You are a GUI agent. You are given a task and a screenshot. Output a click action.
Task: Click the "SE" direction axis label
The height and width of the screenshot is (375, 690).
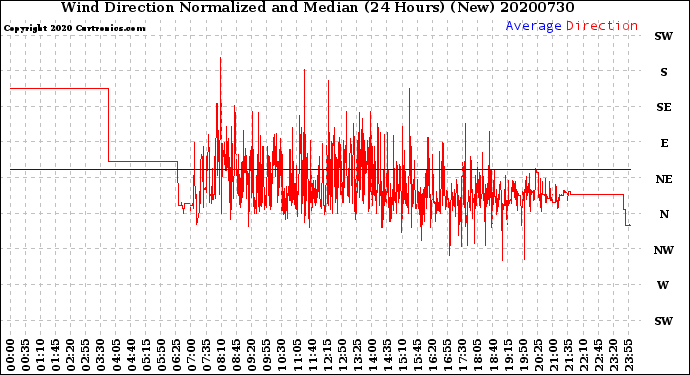[x=664, y=107]
